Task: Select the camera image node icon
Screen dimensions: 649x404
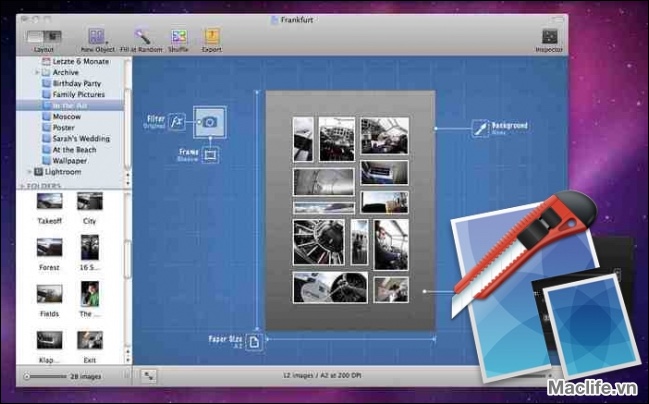Action: point(210,122)
